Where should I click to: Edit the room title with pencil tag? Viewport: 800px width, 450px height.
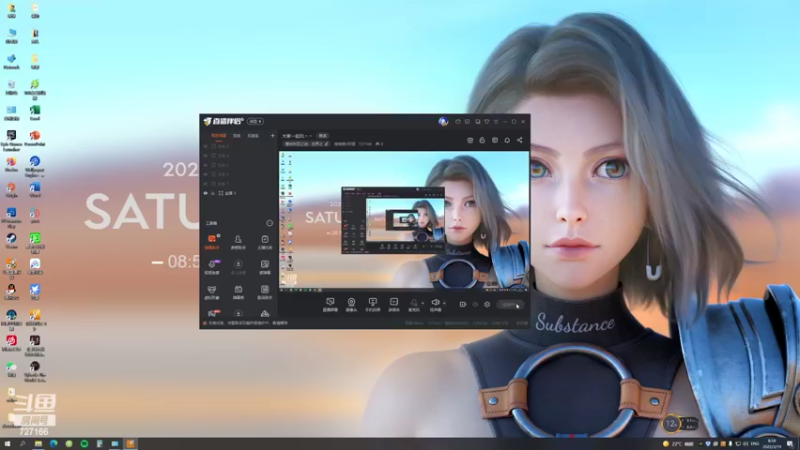pos(307,144)
